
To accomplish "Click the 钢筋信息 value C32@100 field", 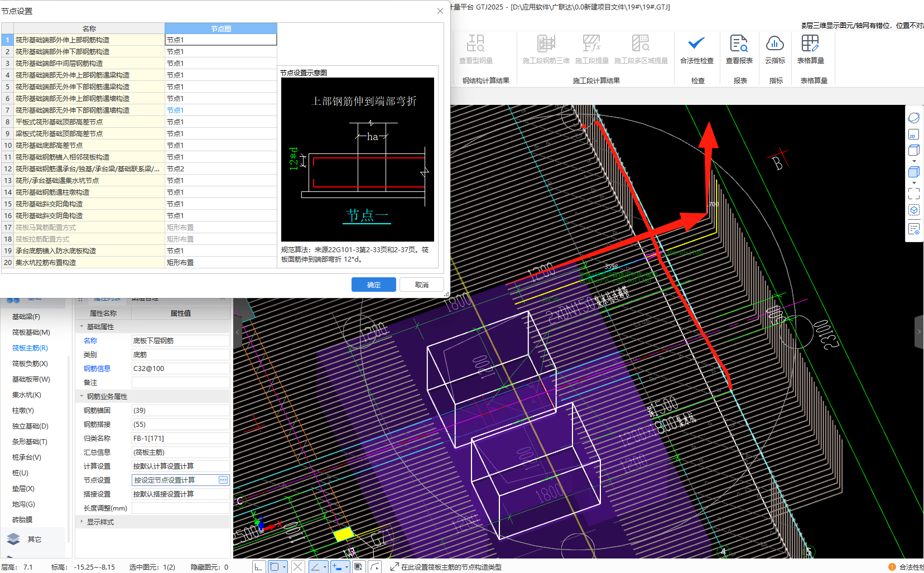I will point(180,368).
